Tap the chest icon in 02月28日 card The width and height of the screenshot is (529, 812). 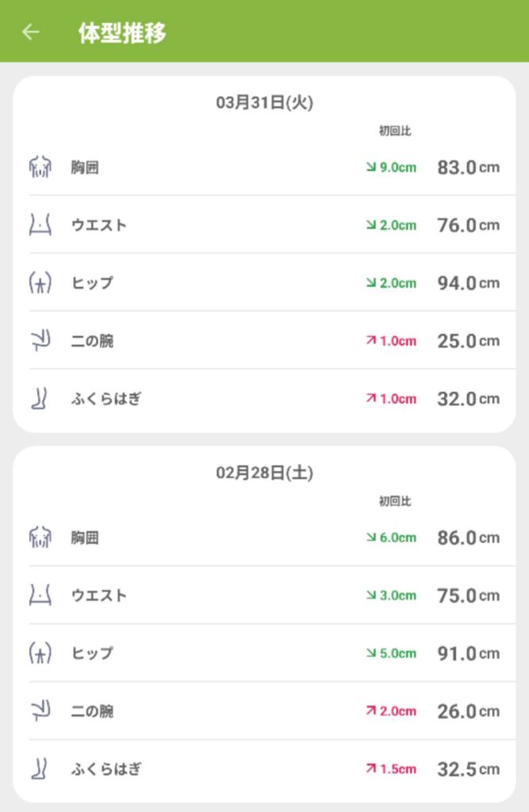pyautogui.click(x=40, y=538)
